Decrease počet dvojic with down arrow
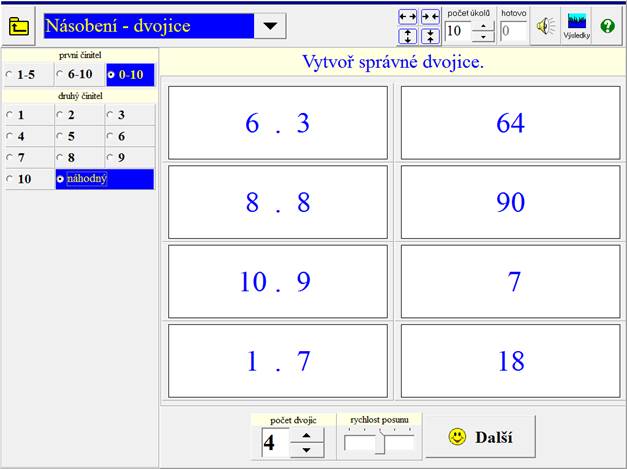Image resolution: width=627 pixels, height=469 pixels. (x=307, y=450)
